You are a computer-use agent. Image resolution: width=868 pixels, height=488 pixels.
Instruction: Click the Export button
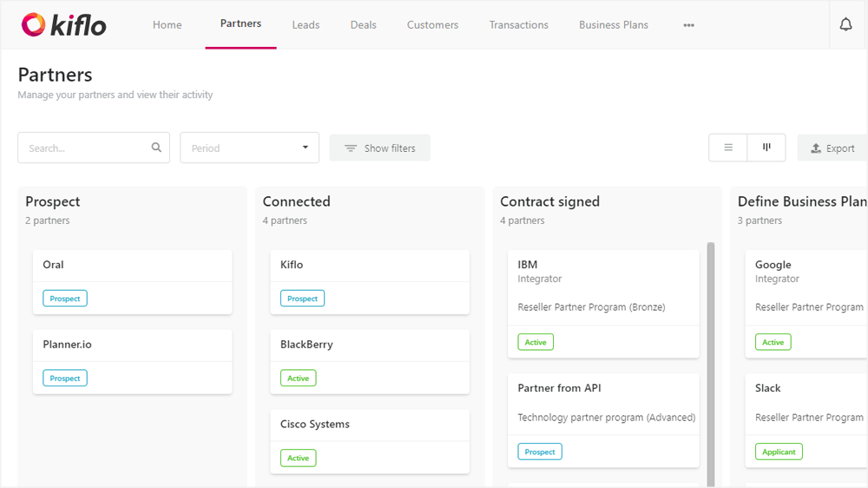[832, 148]
